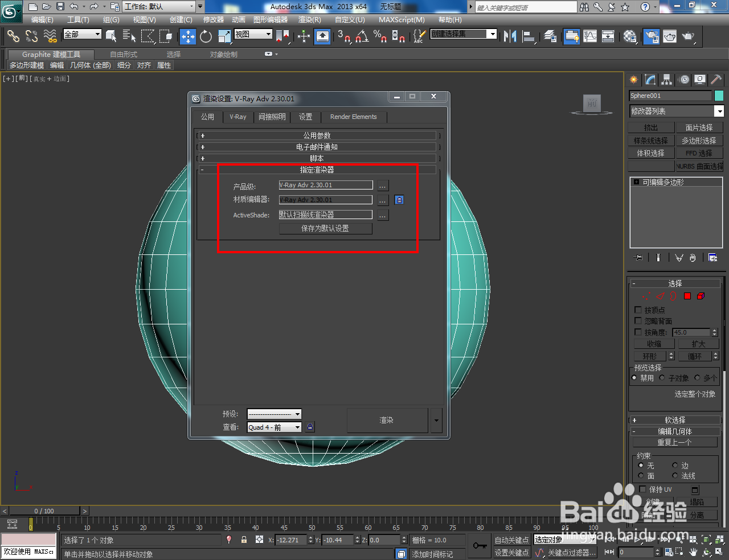Open Render Setup from toolbar
Image resolution: width=729 pixels, height=560 pixels.
[650, 36]
